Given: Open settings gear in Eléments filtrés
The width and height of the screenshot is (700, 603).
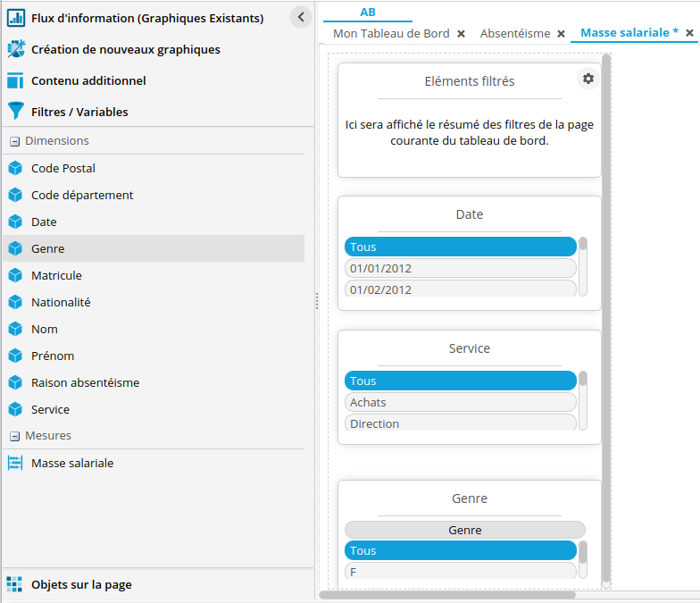Looking at the screenshot, I should [x=587, y=79].
